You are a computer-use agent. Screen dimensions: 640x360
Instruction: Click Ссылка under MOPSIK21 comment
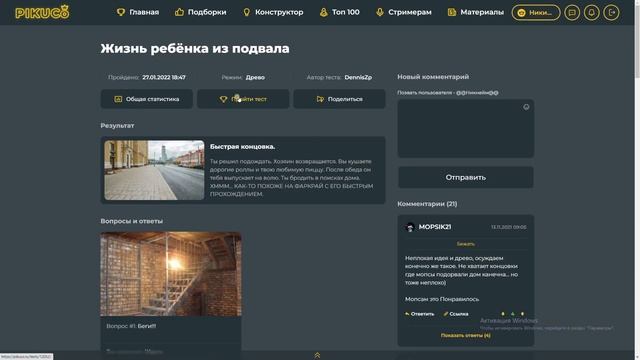point(456,314)
